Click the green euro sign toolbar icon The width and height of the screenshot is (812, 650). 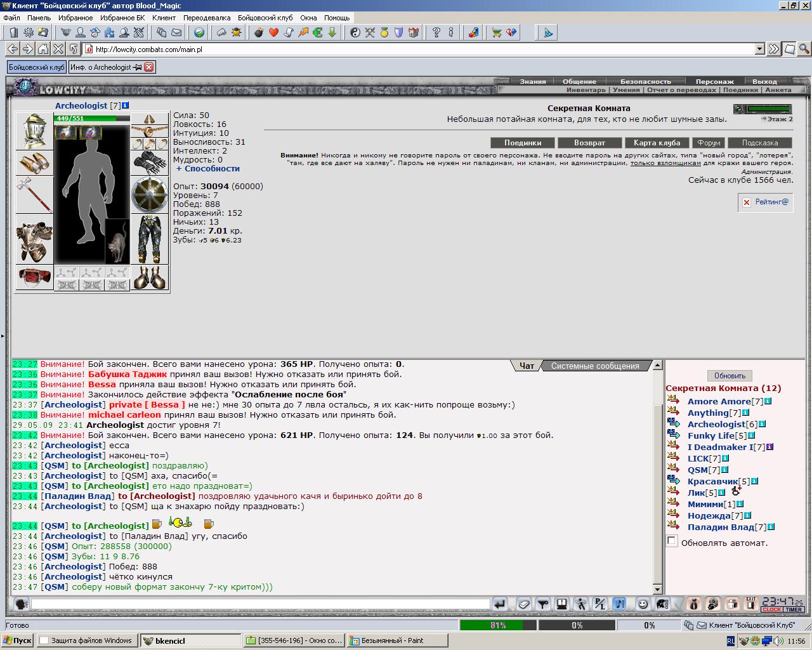[x=318, y=32]
